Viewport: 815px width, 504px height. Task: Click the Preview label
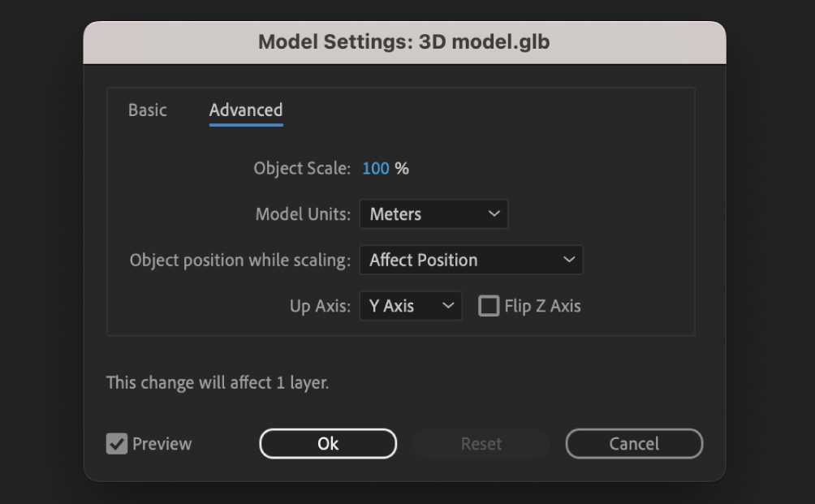click(161, 443)
